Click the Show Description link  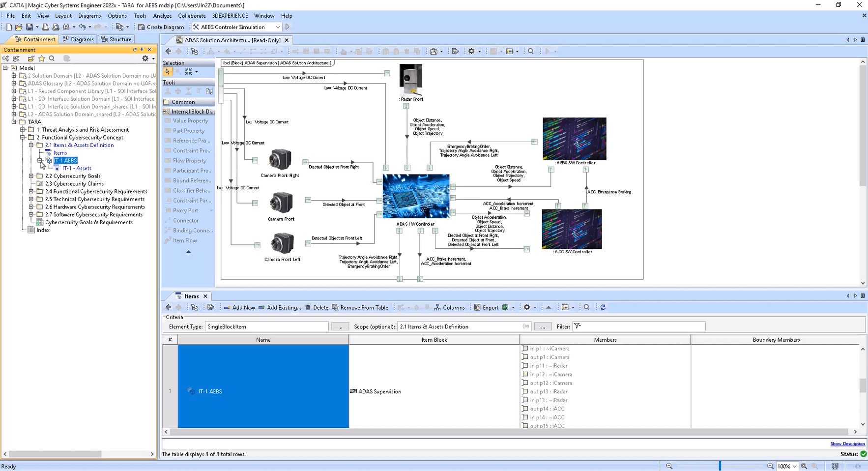pos(848,443)
